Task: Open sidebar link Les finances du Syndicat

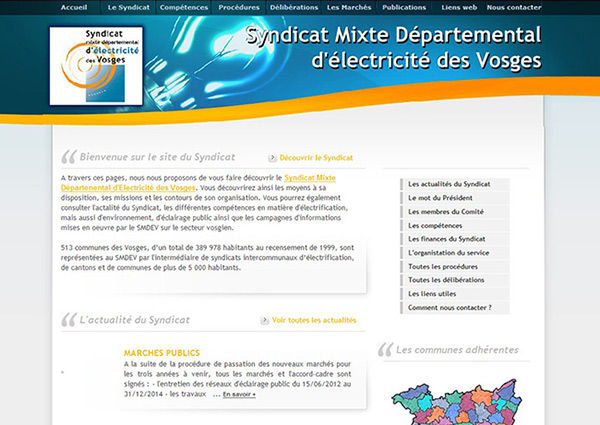Action: point(455,239)
